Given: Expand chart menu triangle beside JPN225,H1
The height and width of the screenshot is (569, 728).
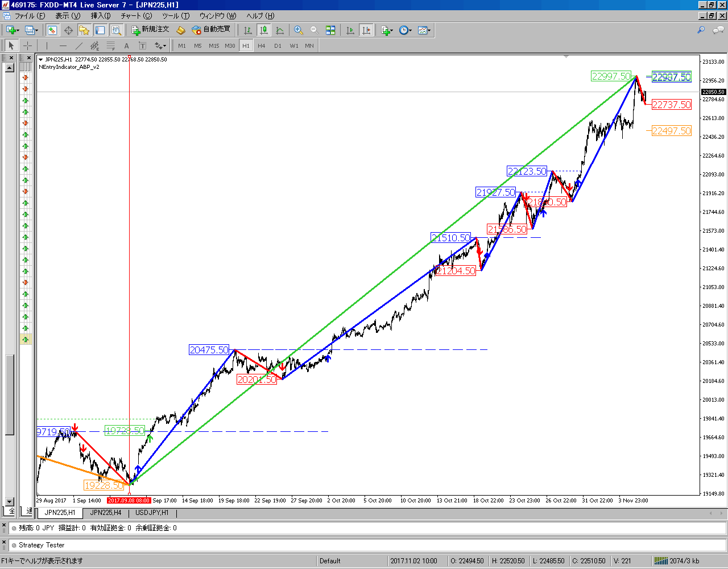Looking at the screenshot, I should [x=41, y=59].
